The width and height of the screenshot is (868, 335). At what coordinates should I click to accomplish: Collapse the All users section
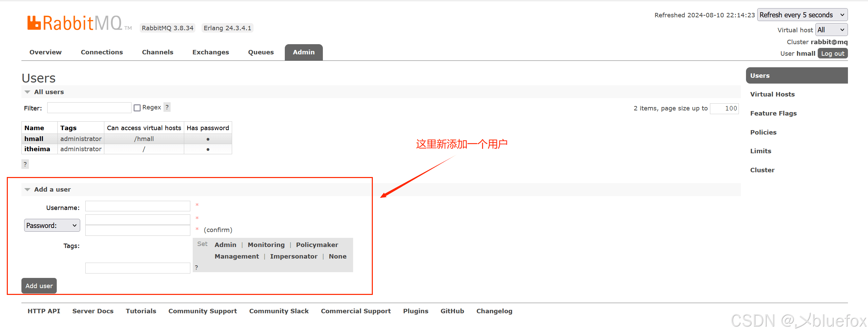tap(49, 92)
